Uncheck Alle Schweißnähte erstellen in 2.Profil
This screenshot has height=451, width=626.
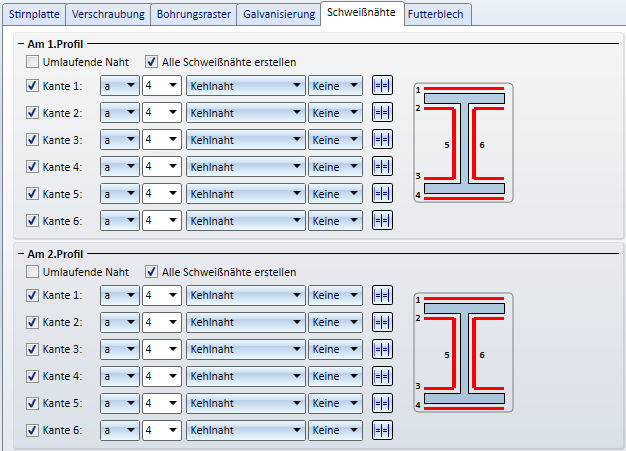[152, 271]
